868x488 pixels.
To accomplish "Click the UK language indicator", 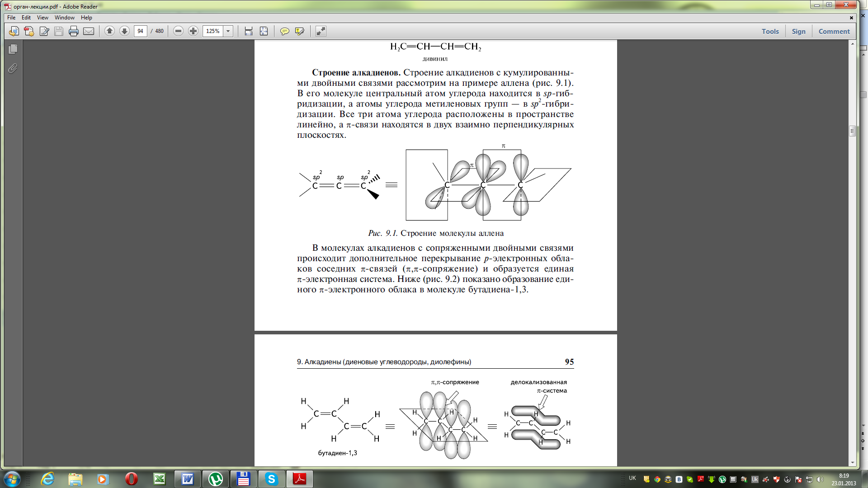I will [x=632, y=478].
